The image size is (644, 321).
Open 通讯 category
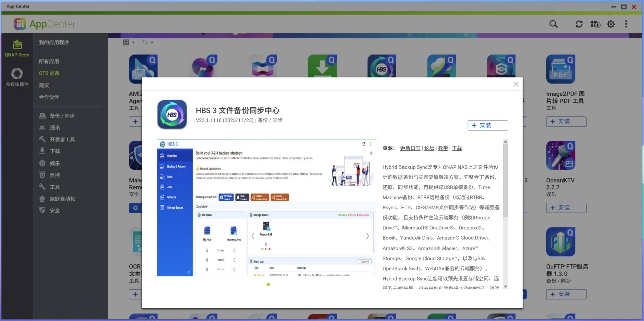click(50, 128)
